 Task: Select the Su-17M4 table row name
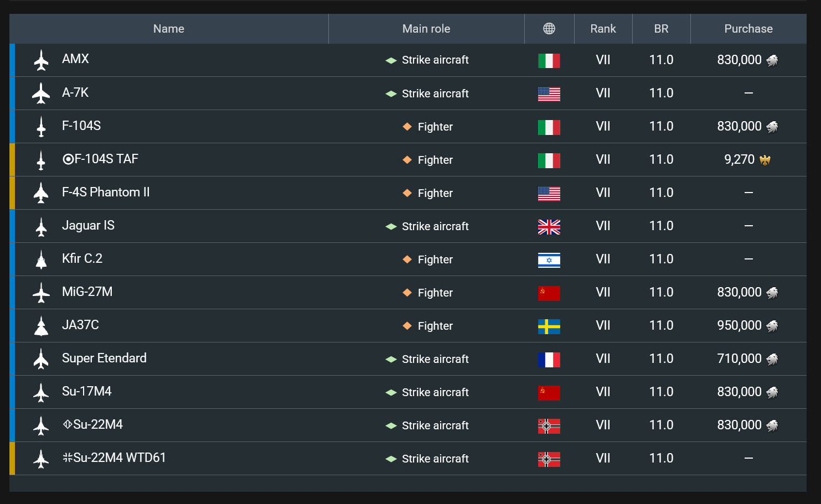(87, 391)
